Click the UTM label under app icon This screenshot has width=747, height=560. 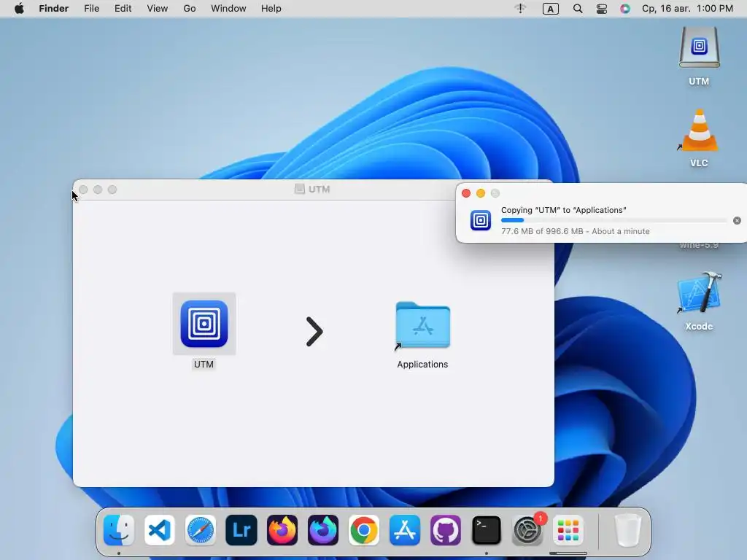[x=204, y=365]
